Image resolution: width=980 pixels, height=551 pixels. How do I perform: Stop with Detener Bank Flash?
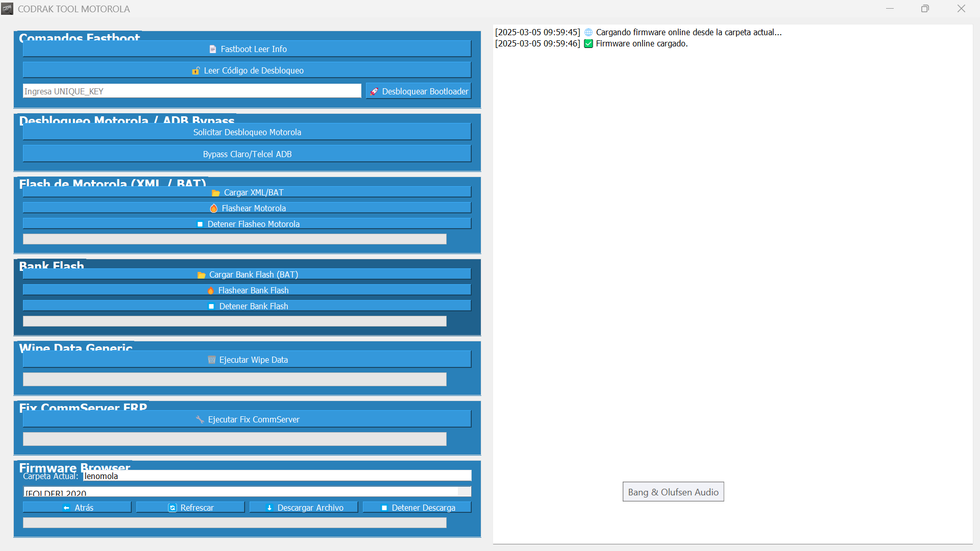pos(247,306)
